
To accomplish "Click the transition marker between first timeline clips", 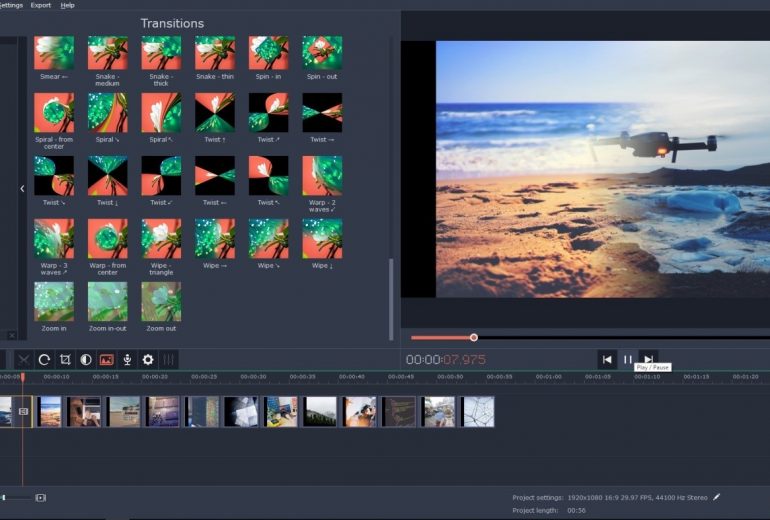I will [24, 411].
